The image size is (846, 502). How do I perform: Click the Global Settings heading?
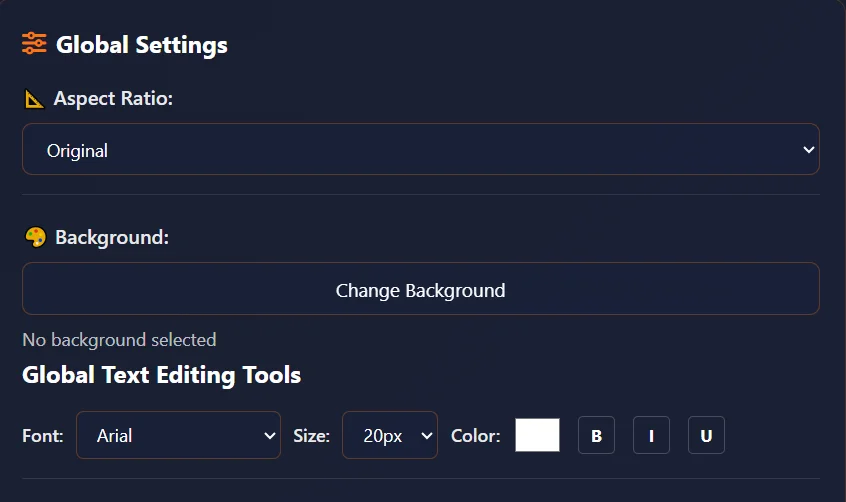coord(141,45)
